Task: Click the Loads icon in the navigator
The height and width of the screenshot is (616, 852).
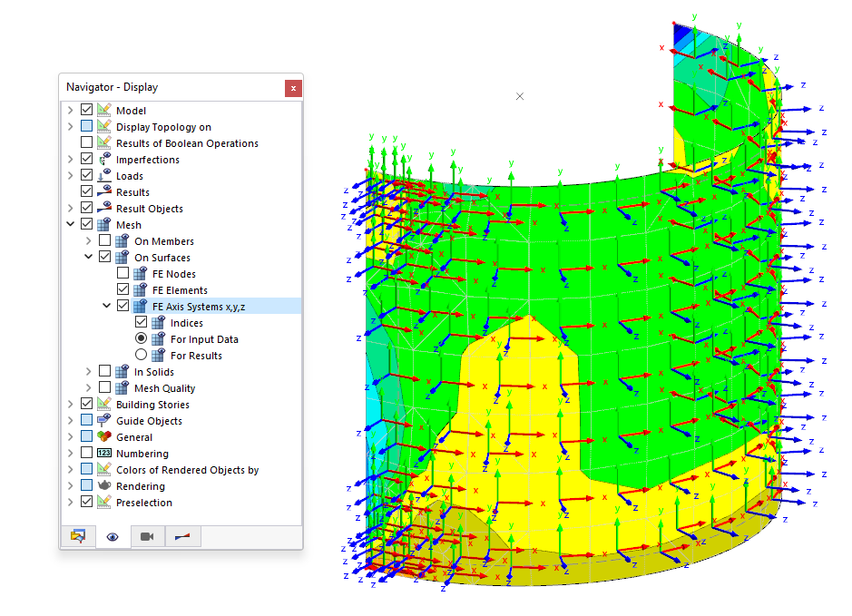Action: (x=103, y=175)
